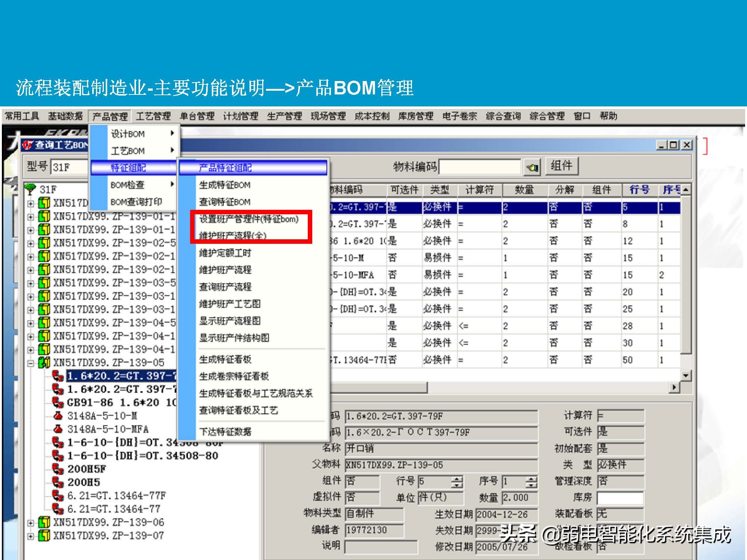Expand the XN517DX99.ZP-139-02-5 tree node
This screenshot has height=560, width=747.
click(x=31, y=243)
